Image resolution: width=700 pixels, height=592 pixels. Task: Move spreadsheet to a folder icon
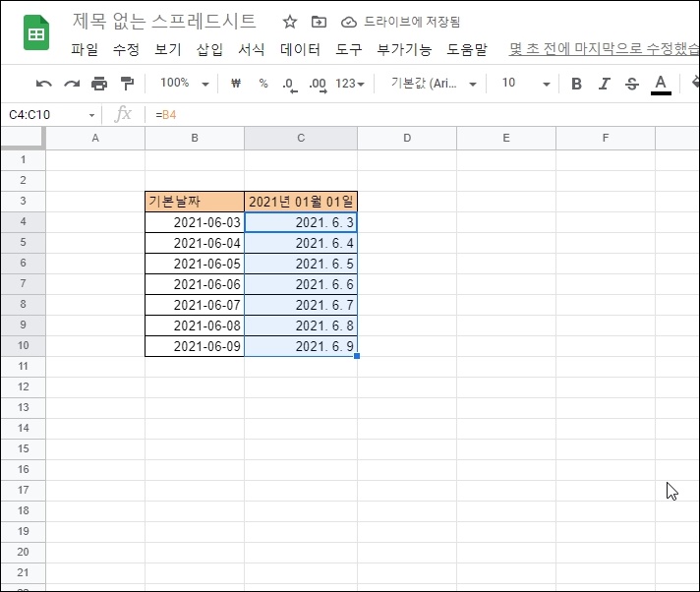tap(319, 22)
